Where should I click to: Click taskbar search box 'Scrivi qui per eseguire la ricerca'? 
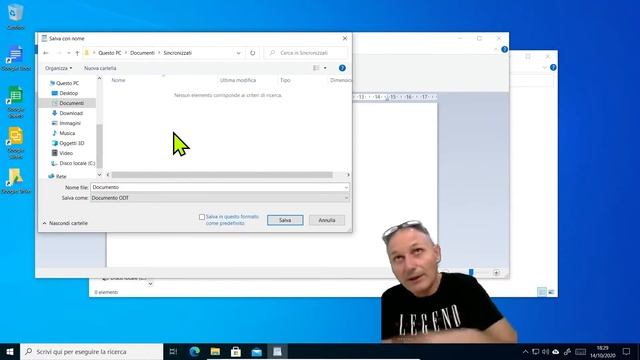[x=91, y=351]
